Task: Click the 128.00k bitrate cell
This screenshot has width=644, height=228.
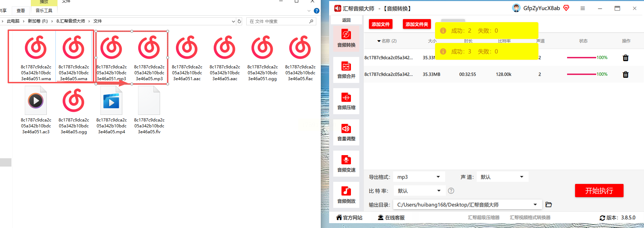Action: 504,74
